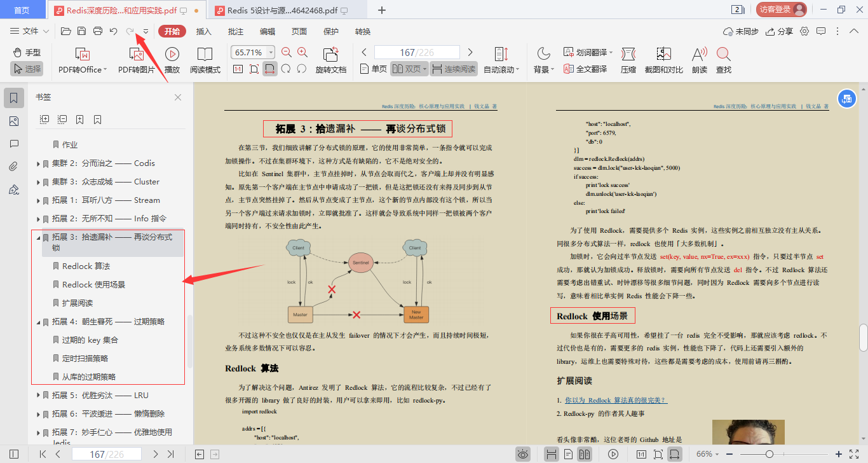Enter 阅读模式 reading mode
This screenshot has width=868, height=463.
click(205, 61)
